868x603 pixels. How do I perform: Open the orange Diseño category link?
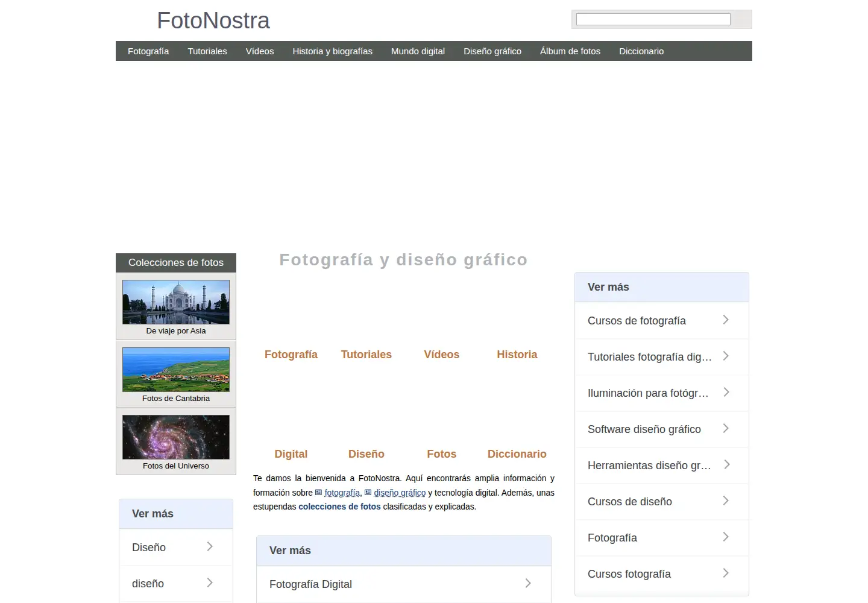[366, 454]
